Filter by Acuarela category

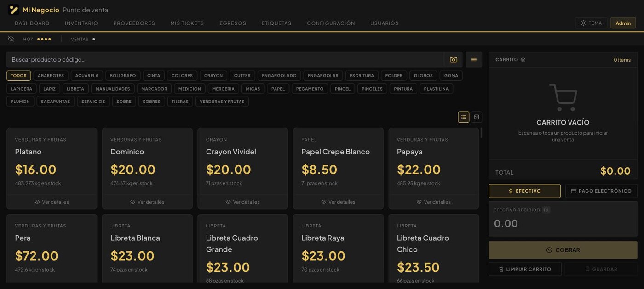(87, 76)
